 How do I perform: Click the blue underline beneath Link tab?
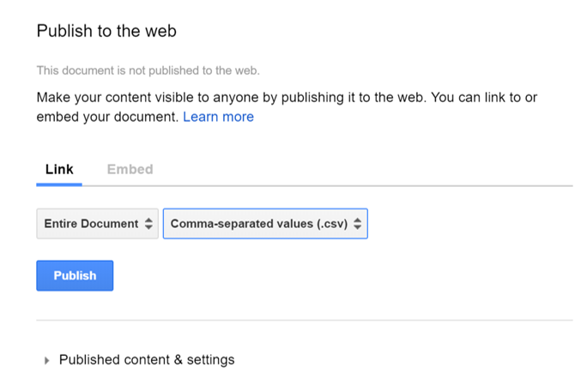point(59,184)
